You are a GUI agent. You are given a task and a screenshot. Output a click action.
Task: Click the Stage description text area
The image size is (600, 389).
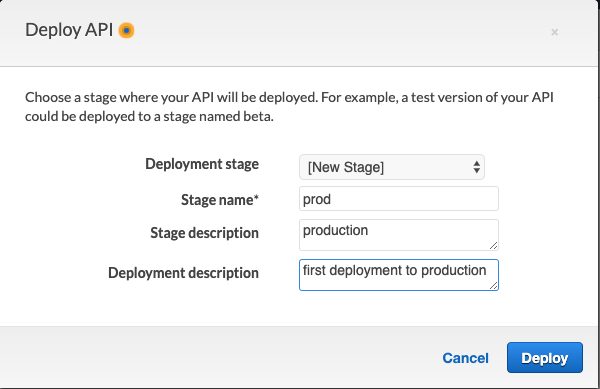(x=399, y=235)
